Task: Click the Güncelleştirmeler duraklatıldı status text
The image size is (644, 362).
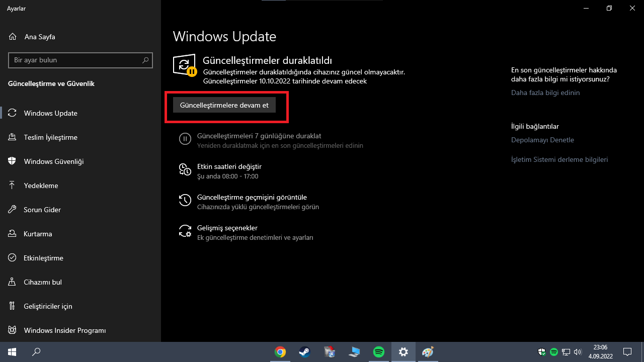Action: (x=267, y=60)
